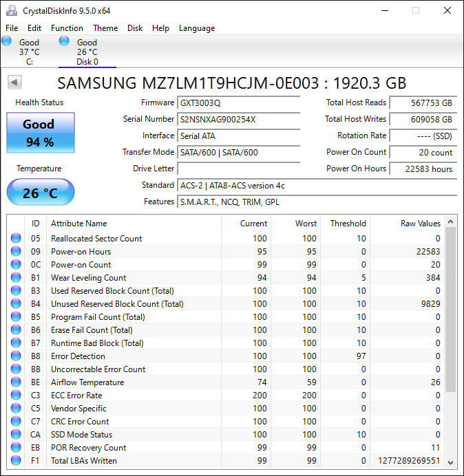The width and height of the screenshot is (464, 476).
Task: Click status orb for Power-on Hours row
Action: (16, 251)
